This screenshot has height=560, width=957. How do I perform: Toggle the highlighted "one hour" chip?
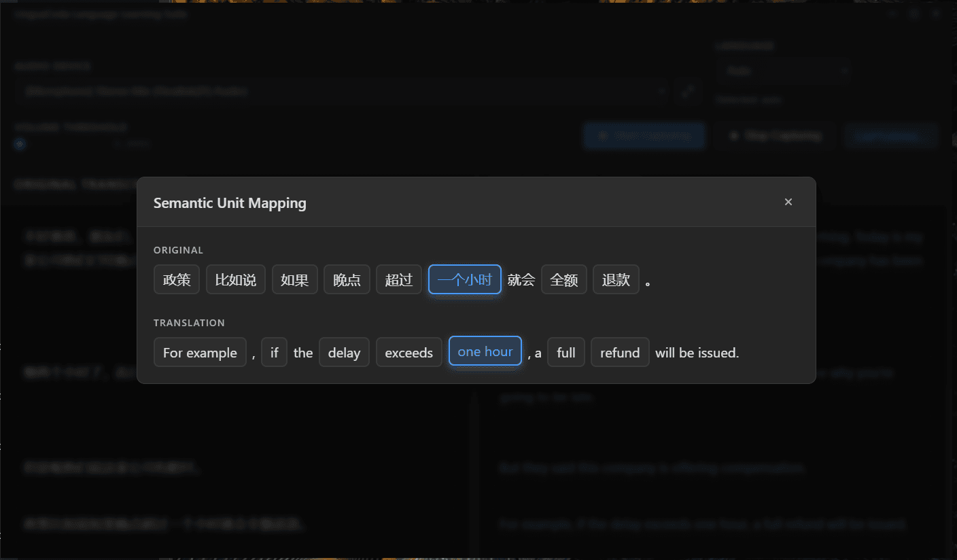pyautogui.click(x=485, y=351)
